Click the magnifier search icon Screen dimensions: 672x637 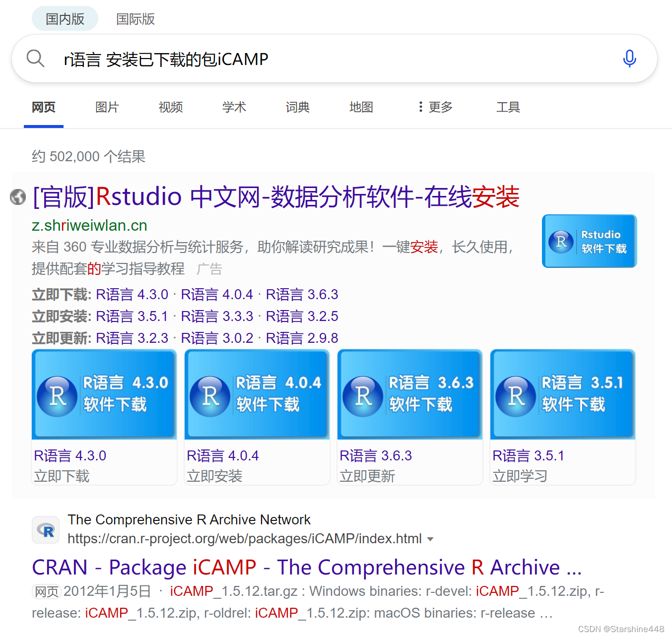[x=35, y=58]
